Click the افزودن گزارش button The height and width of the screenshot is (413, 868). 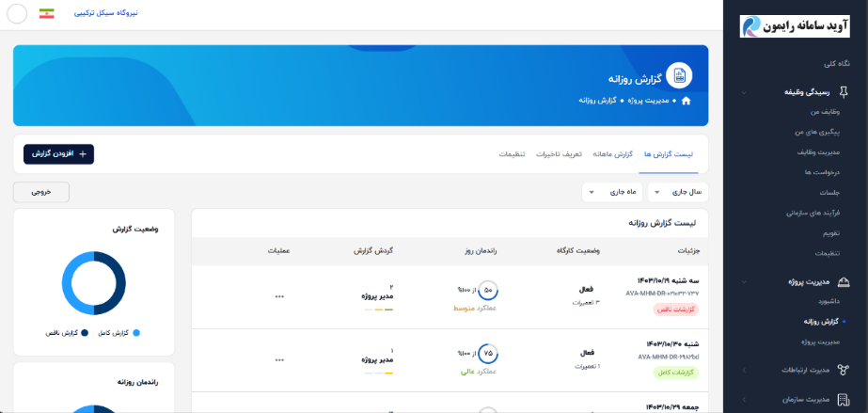pyautogui.click(x=58, y=154)
